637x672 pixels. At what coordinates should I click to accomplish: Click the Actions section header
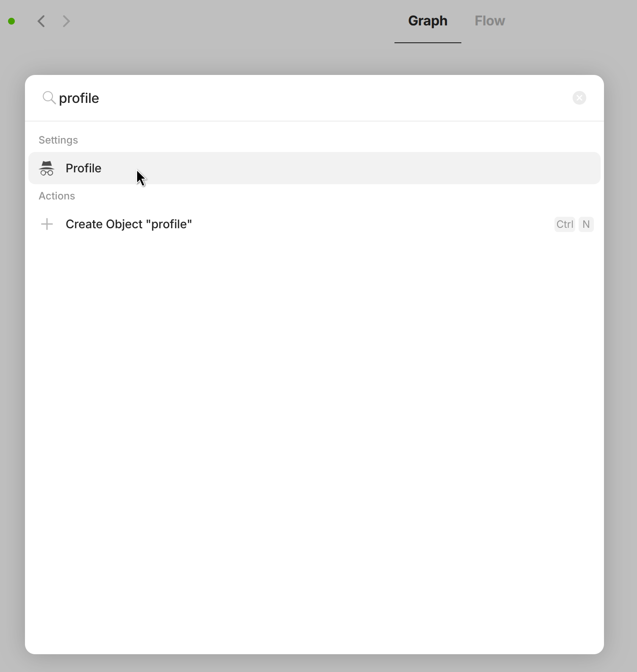coord(57,196)
